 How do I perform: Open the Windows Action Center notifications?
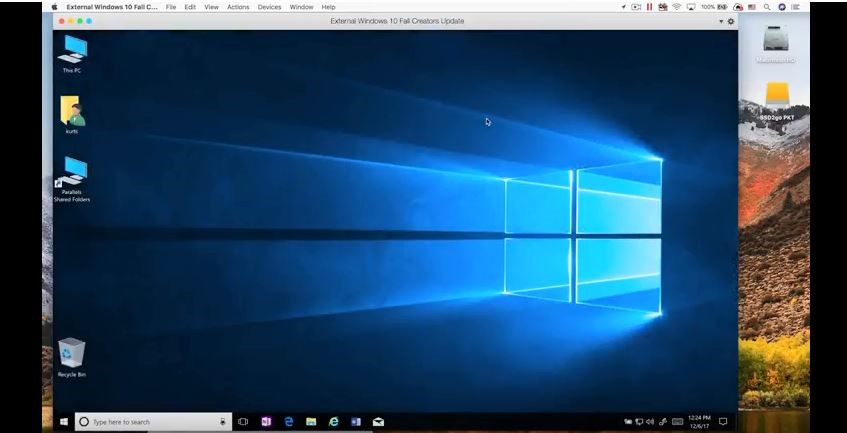pos(723,422)
